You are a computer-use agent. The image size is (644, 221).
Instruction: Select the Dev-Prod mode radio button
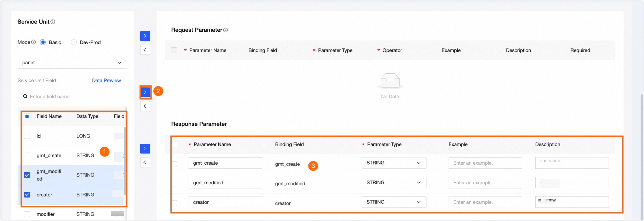tap(74, 42)
